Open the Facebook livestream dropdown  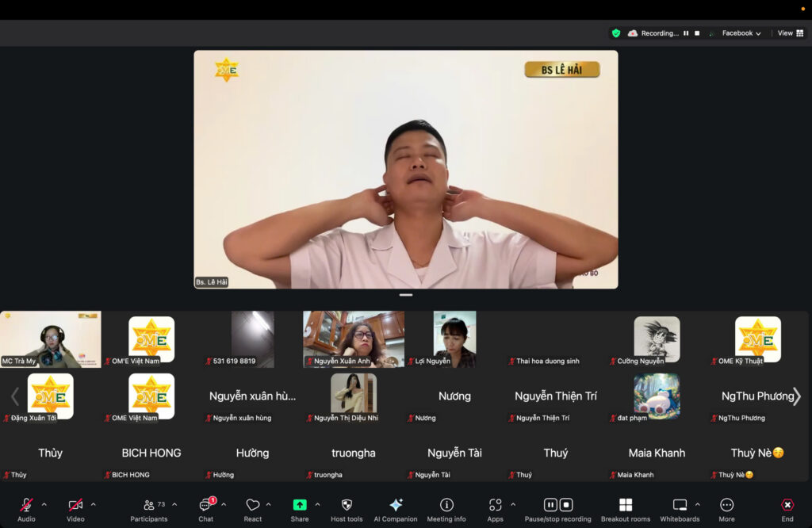(741, 33)
